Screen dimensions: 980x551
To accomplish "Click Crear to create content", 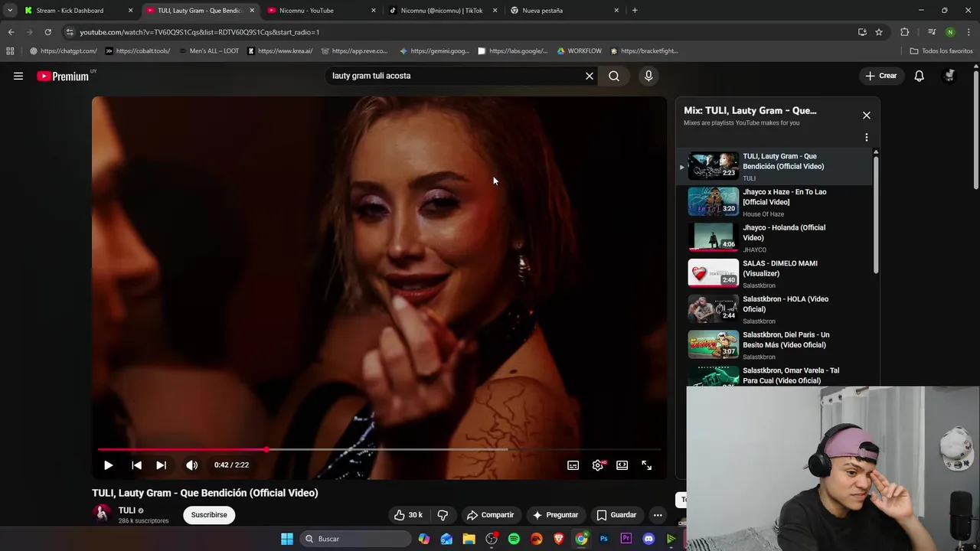I will pyautogui.click(x=881, y=76).
